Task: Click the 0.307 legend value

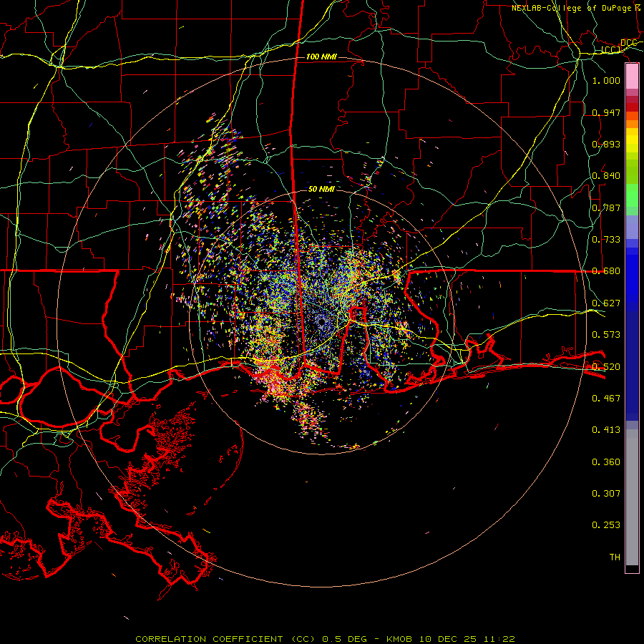Action: (x=606, y=494)
